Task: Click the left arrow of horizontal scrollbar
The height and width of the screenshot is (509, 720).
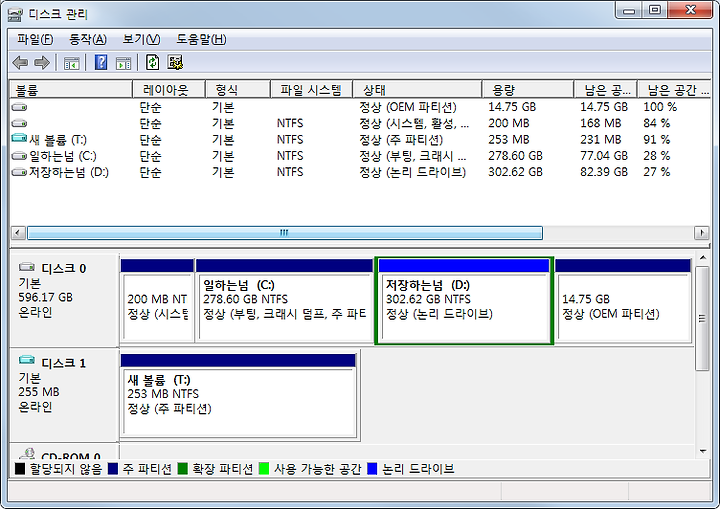Action: coord(18,233)
